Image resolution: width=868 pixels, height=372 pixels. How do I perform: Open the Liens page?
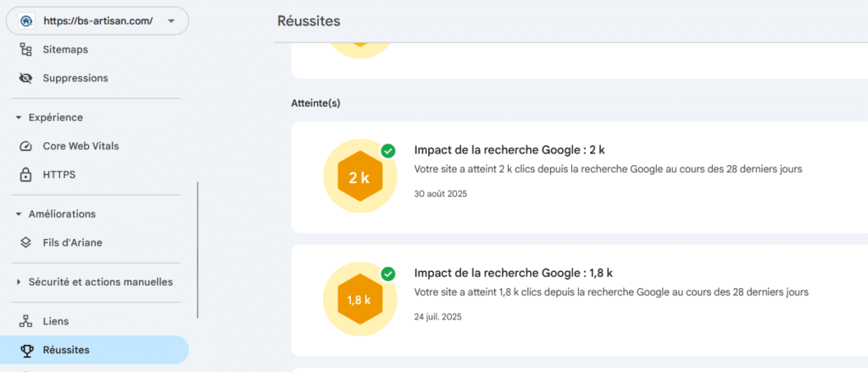(x=56, y=322)
